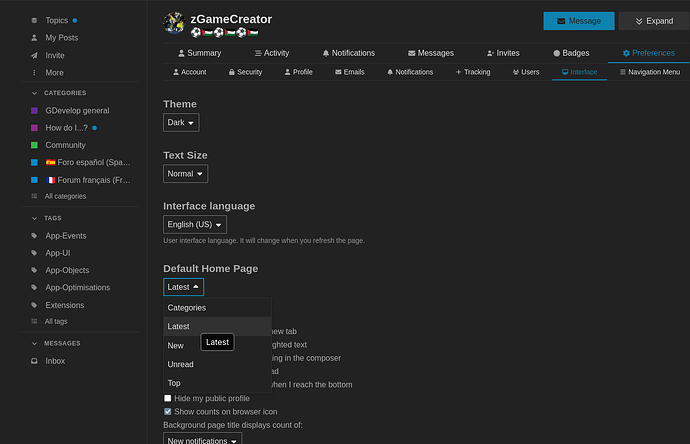690x444 pixels.
Task: Click the purple GDevelop general category square
Action: click(x=34, y=110)
